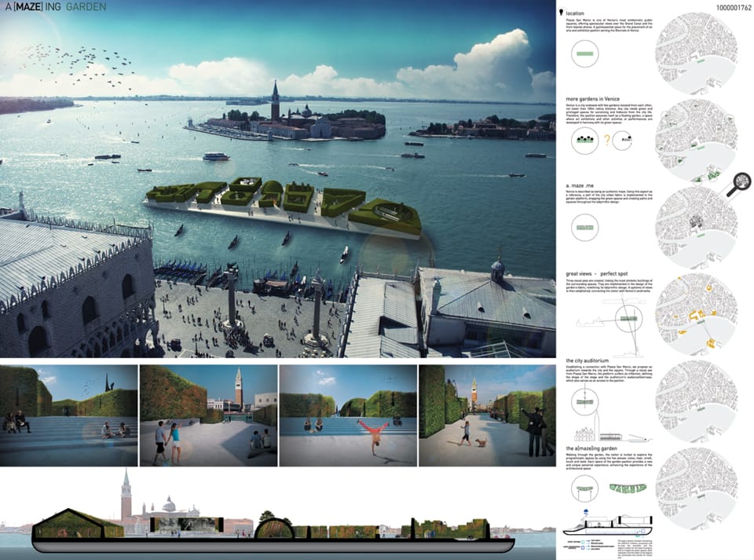The image size is (754, 560).
Task: Open the render of the child with a dog
Action: [x=487, y=415]
